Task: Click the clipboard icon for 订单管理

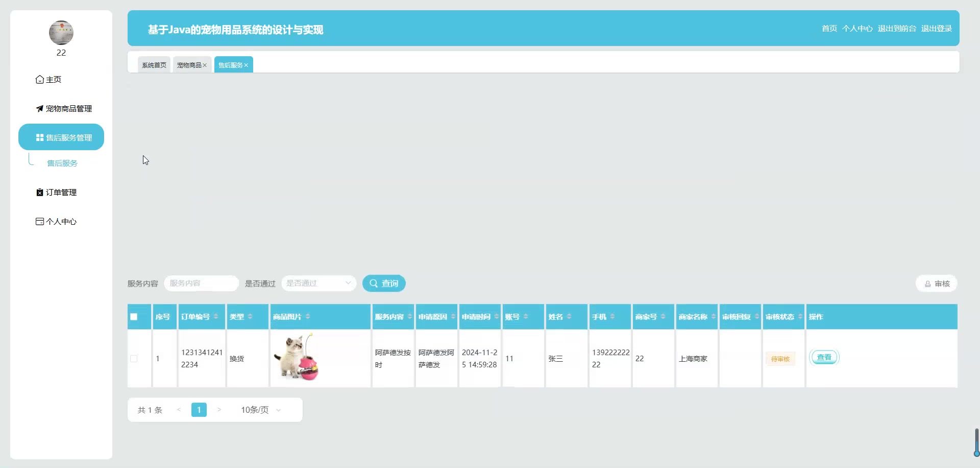Action: pyautogui.click(x=40, y=192)
